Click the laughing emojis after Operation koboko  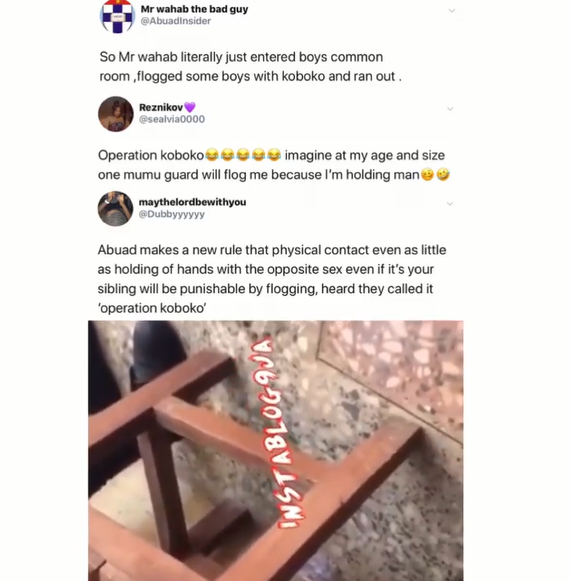click(243, 155)
